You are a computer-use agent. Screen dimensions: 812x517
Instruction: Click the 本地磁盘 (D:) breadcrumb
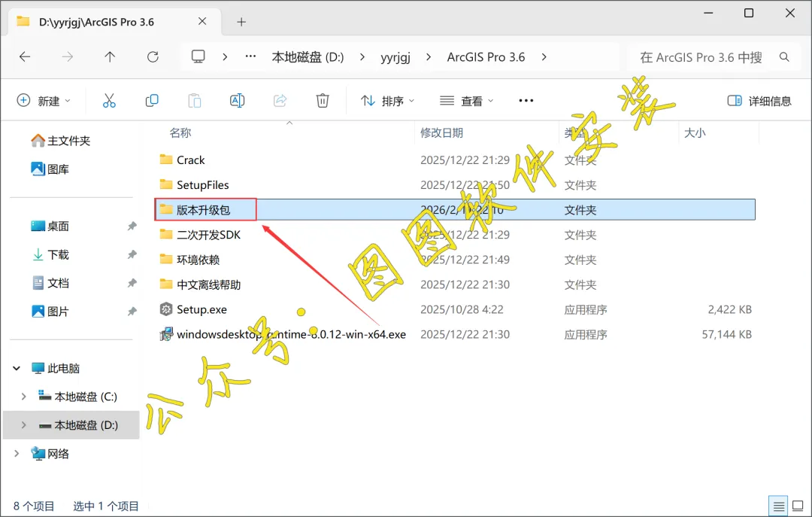coord(308,57)
